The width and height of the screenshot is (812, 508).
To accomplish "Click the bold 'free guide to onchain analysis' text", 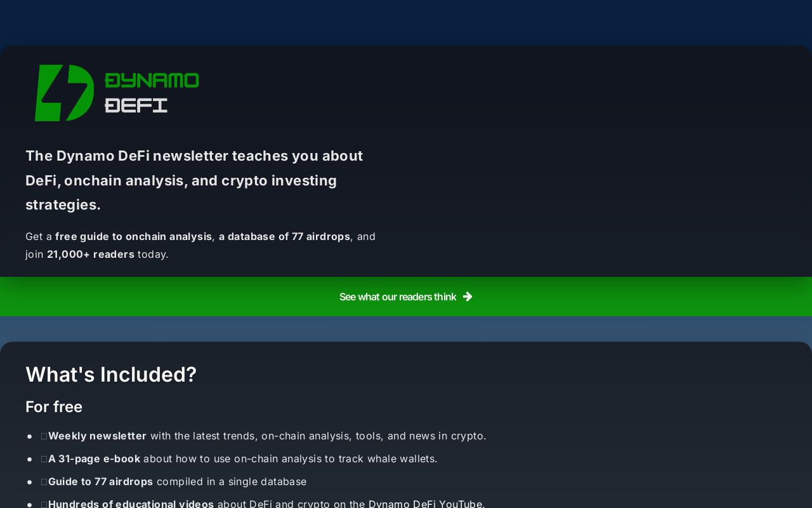I will click(x=133, y=236).
